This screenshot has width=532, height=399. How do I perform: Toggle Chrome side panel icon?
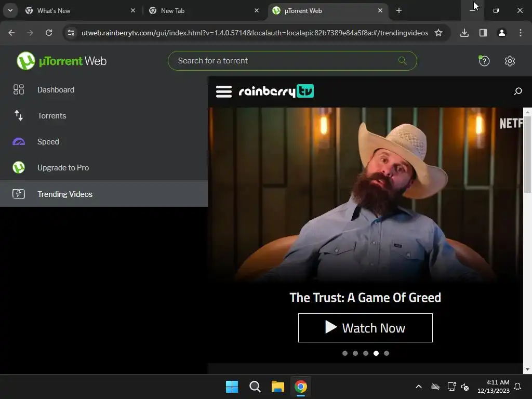coord(483,33)
